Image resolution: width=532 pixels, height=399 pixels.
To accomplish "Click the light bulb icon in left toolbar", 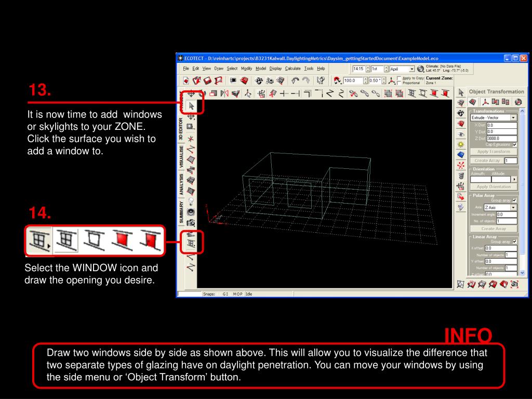I will pos(191,202).
